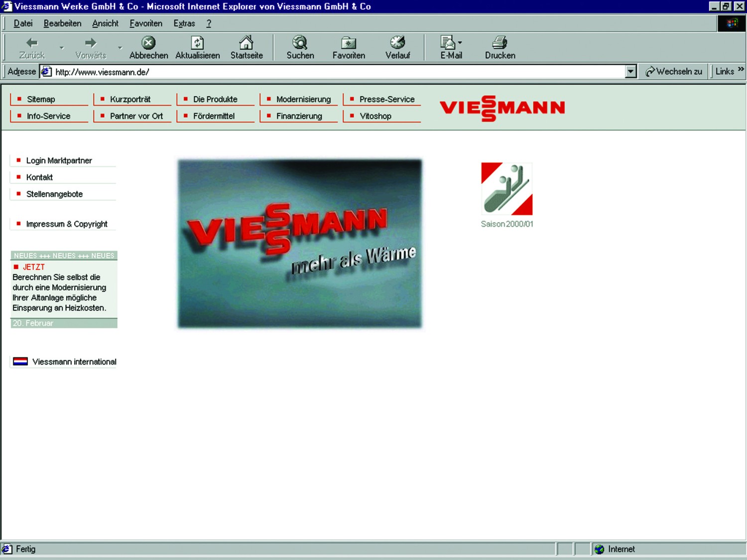
Task: Click the Internet zone globe icon in the status bar
Action: click(x=599, y=549)
